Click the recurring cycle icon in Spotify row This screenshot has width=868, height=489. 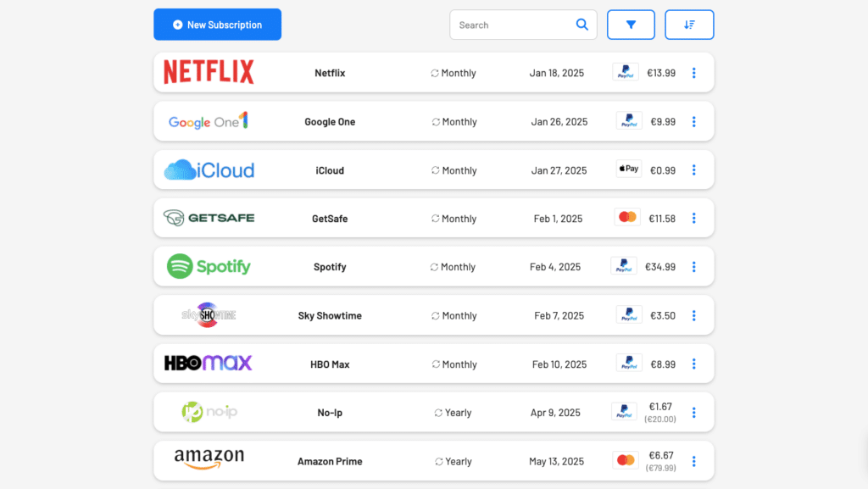[434, 267]
